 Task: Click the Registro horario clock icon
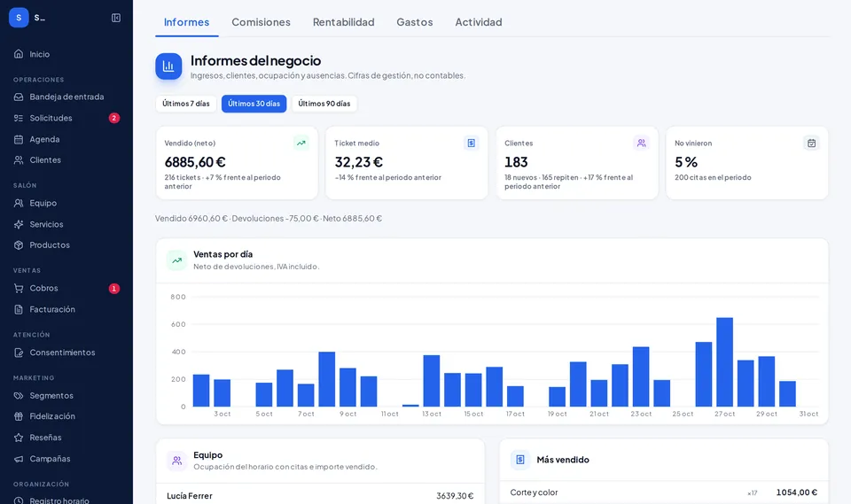tap(19, 500)
